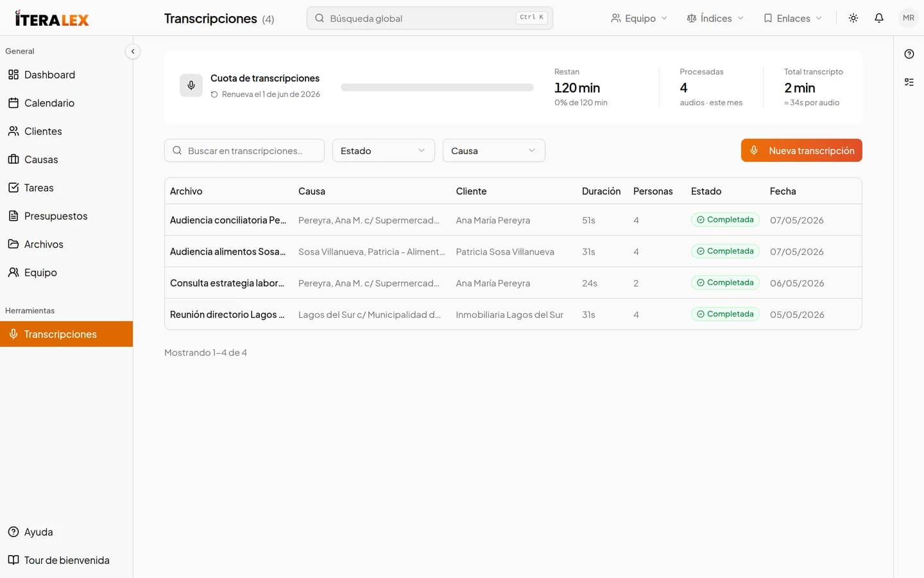Click the Calendario calendar icon
Screen dimensions: 924x578
tap(13, 103)
